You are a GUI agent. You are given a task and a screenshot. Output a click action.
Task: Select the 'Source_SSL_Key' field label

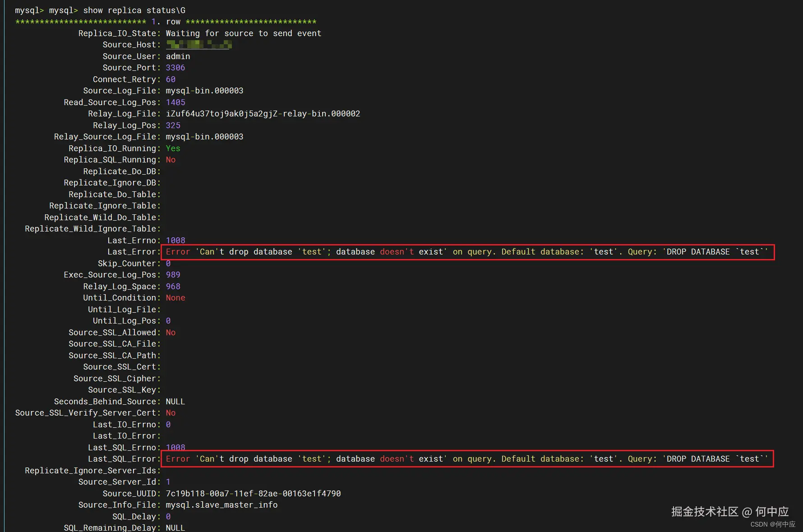(x=122, y=390)
